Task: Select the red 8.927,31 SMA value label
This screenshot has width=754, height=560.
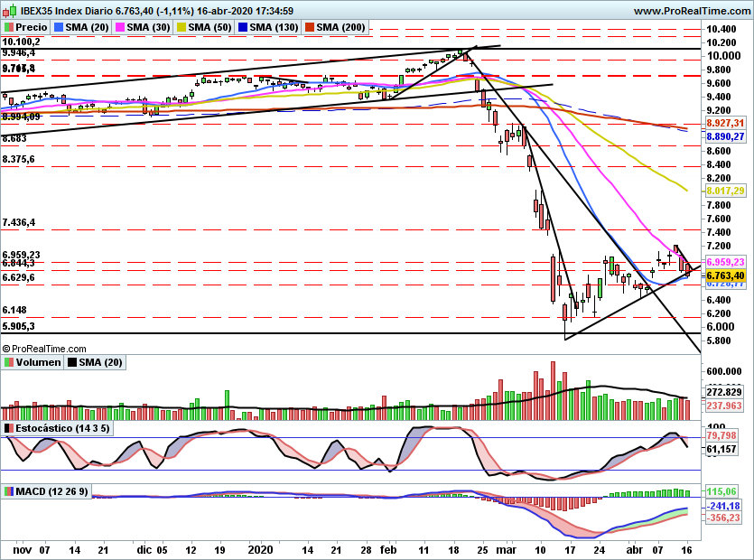Action: (x=725, y=123)
